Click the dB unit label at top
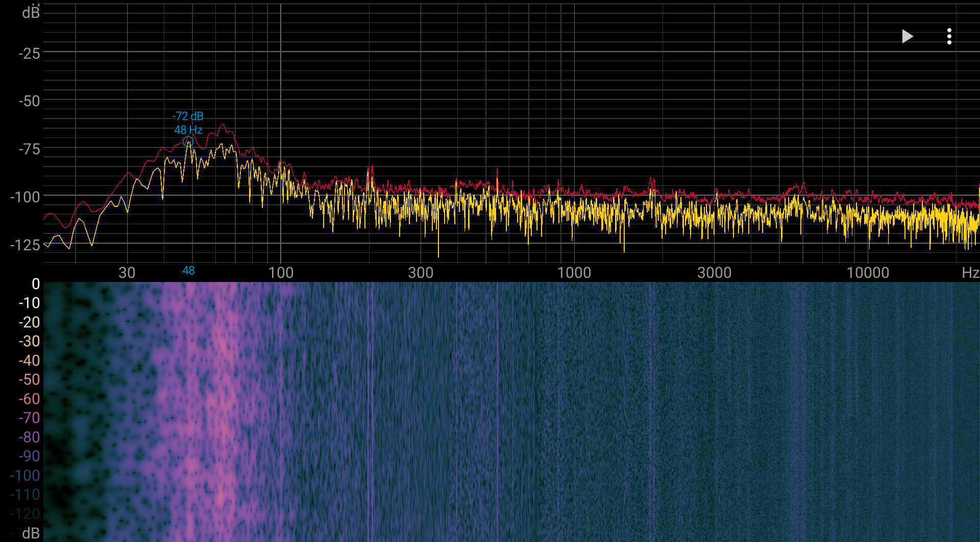 [x=31, y=12]
